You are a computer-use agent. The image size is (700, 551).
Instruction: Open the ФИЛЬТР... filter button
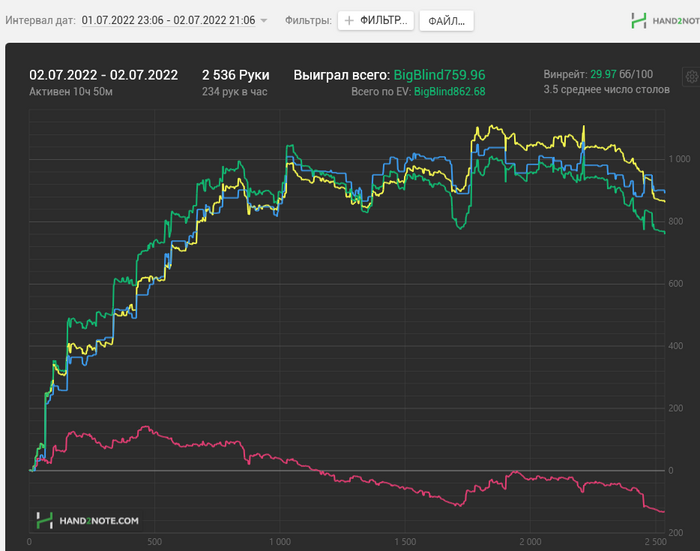(375, 21)
